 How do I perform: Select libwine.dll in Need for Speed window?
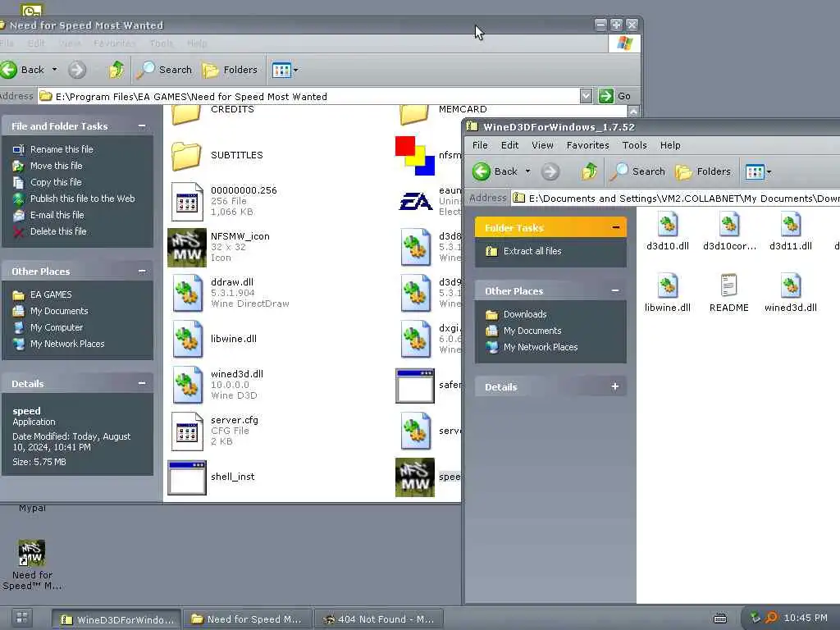tap(188, 339)
